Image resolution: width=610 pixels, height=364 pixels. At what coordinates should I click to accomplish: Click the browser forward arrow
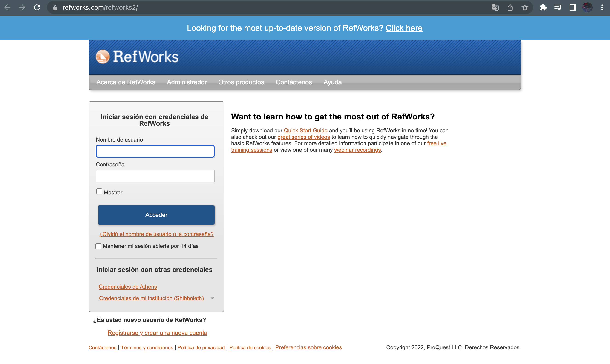click(22, 7)
